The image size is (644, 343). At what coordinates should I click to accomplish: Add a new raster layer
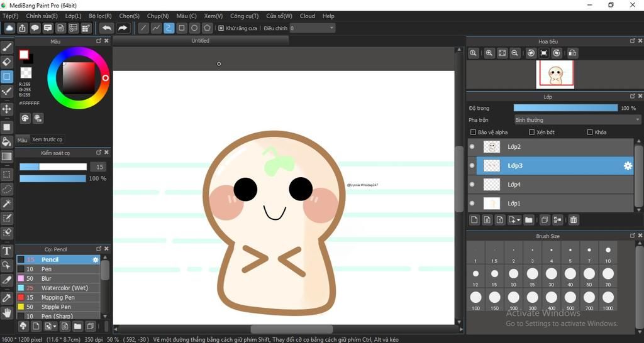[474, 220]
